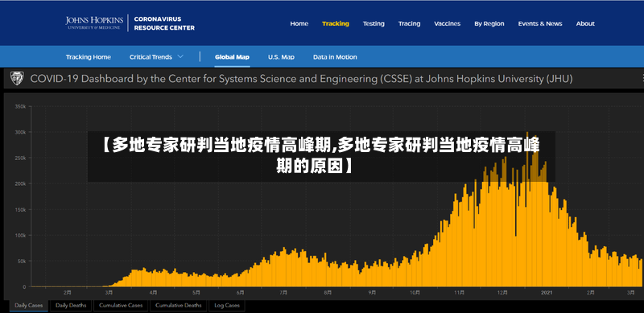644x313 pixels.
Task: Expand the Critical Trends dropdown
Action: pyautogui.click(x=156, y=57)
